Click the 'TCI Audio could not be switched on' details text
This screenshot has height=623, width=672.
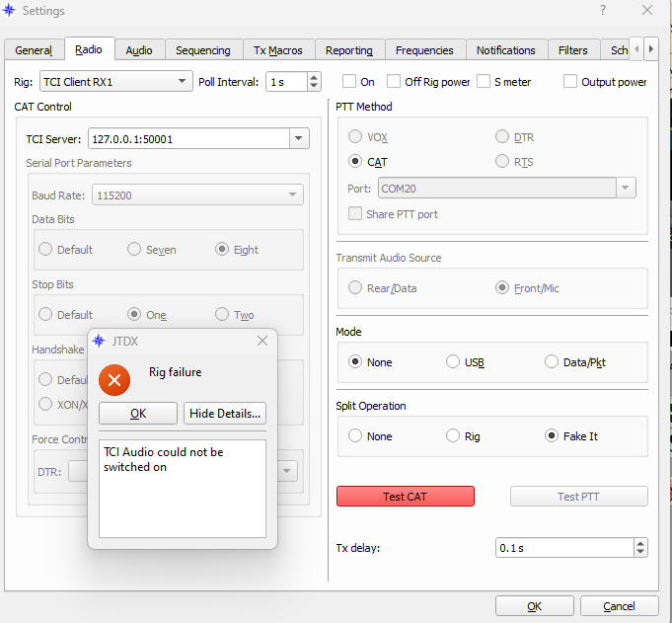tap(163, 459)
